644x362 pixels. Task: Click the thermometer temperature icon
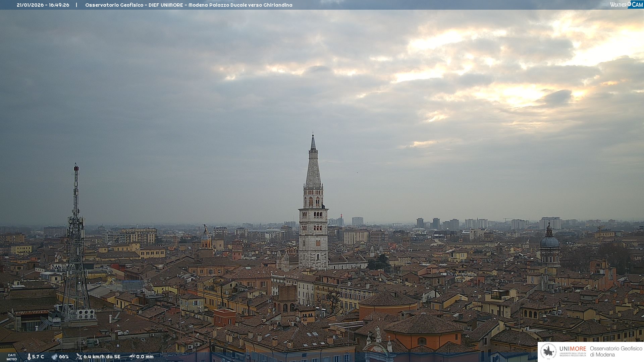(29, 357)
